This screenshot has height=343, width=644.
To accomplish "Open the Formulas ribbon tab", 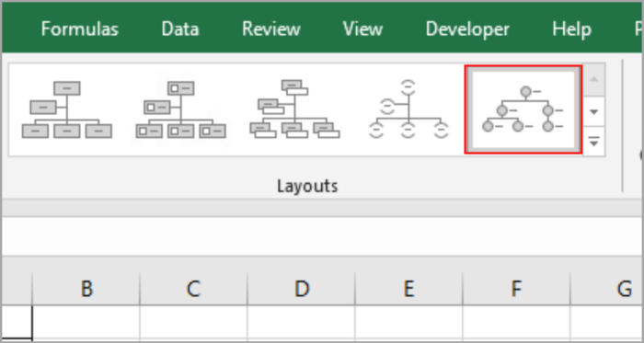I will pyautogui.click(x=80, y=29).
